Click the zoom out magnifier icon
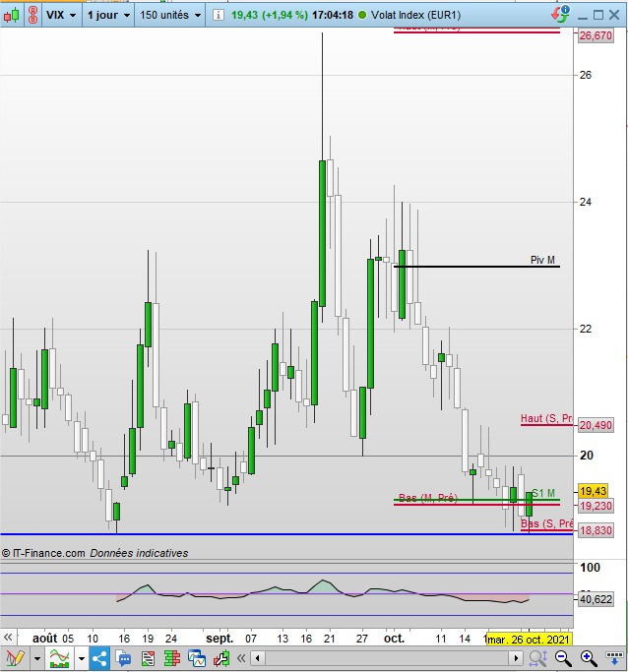The height and width of the screenshot is (672, 628). [x=563, y=658]
